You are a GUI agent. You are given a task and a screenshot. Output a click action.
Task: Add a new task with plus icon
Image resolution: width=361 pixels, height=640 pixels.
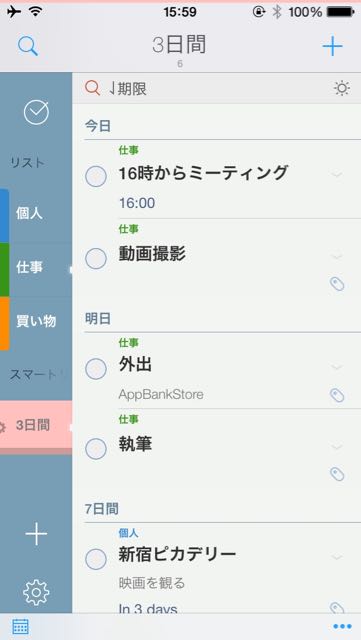point(332,46)
